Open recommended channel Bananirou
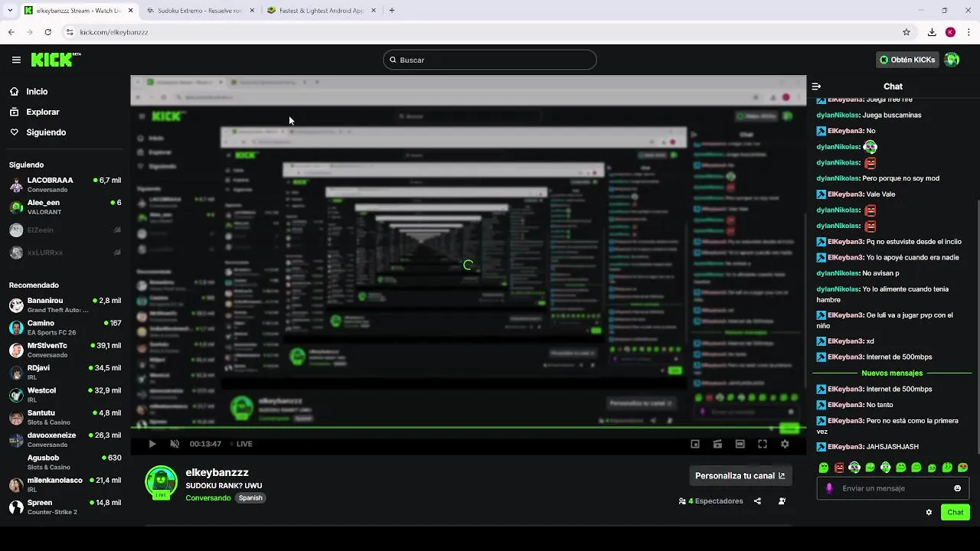980x551 pixels. pyautogui.click(x=65, y=305)
